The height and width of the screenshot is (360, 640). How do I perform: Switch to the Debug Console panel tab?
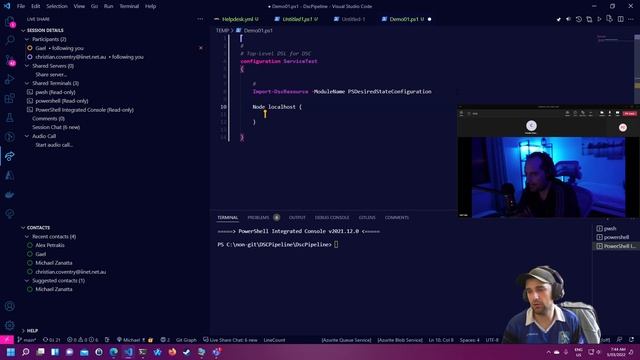click(332, 218)
